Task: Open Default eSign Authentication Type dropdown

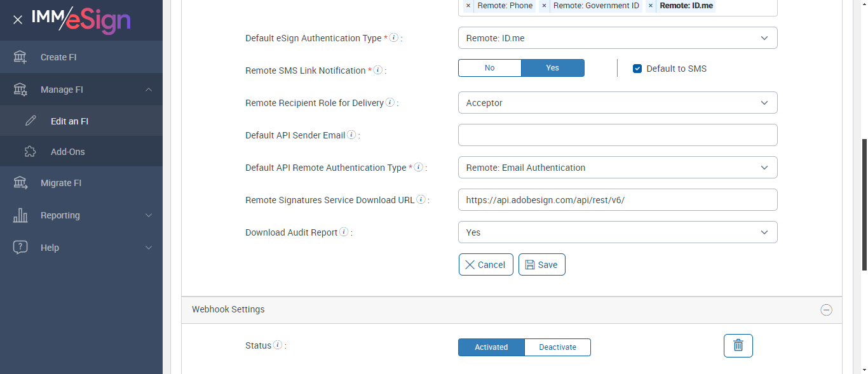Action: pyautogui.click(x=617, y=38)
